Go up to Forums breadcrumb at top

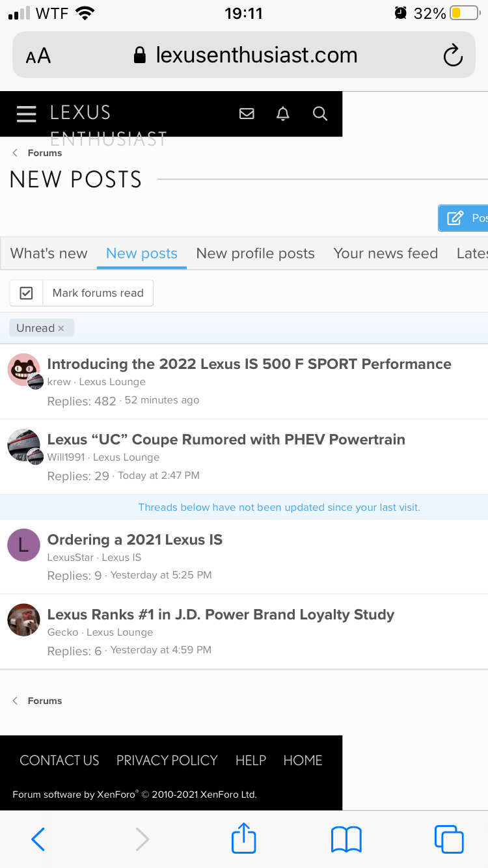point(44,153)
